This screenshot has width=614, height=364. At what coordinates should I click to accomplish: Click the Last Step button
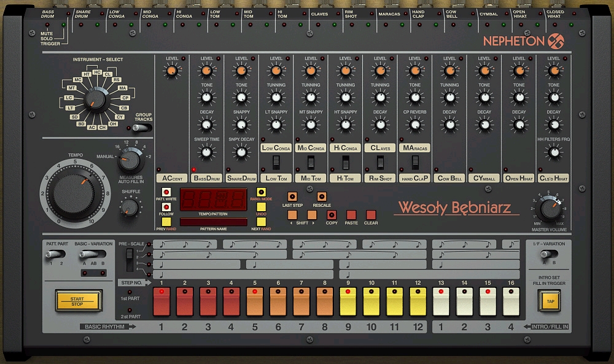click(x=292, y=196)
